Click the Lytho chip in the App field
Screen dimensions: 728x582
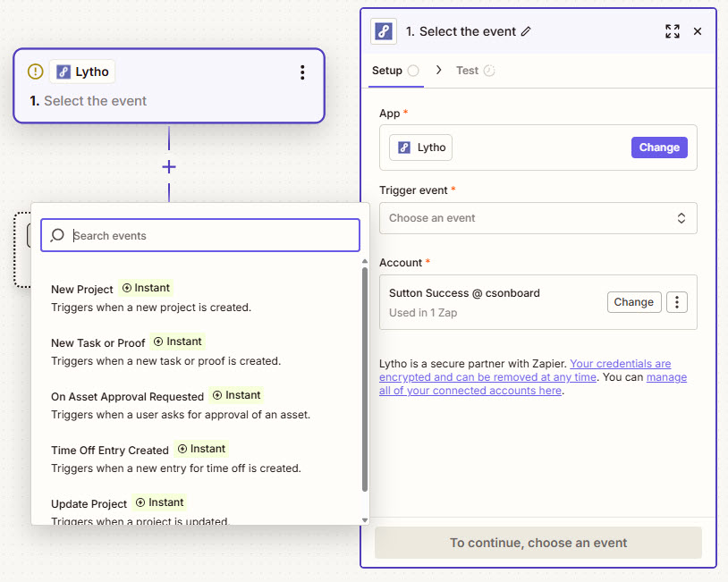[420, 148]
